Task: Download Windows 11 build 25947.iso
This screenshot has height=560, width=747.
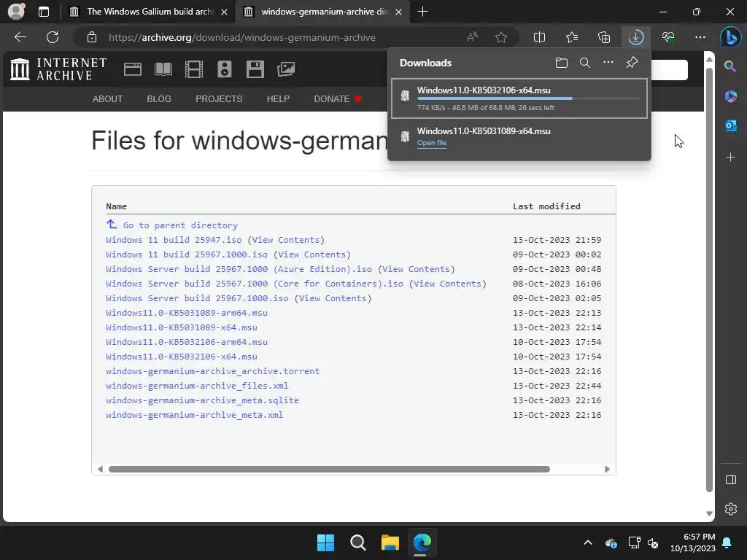Action: pos(174,240)
